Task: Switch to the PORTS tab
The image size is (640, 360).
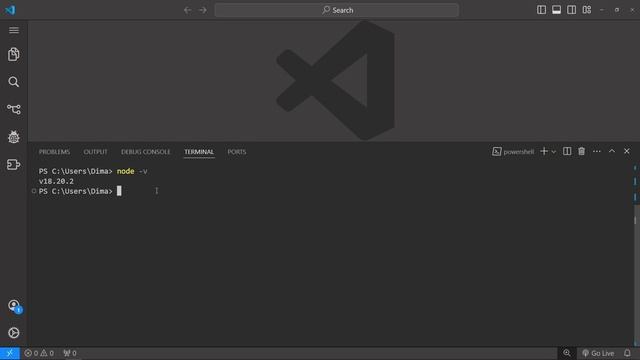Action: click(x=237, y=152)
